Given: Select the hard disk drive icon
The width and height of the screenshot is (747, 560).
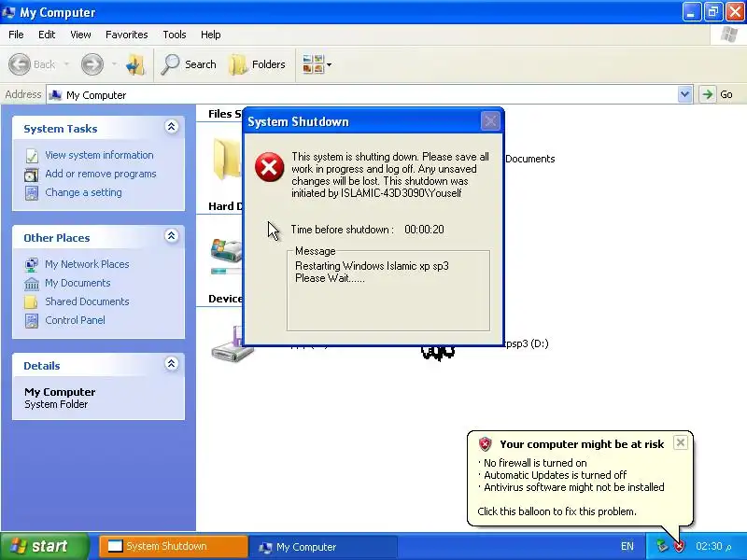Looking at the screenshot, I should (227, 251).
